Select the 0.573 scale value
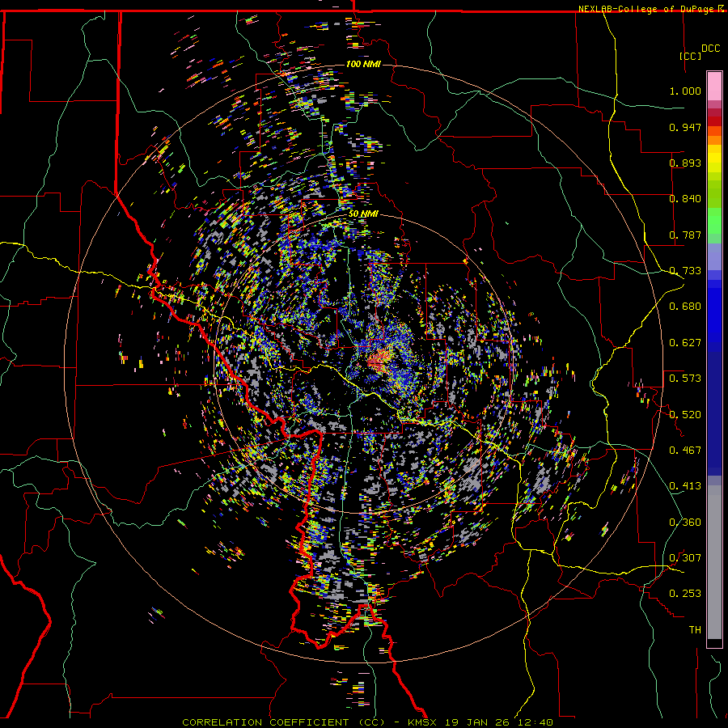 pyautogui.click(x=685, y=379)
